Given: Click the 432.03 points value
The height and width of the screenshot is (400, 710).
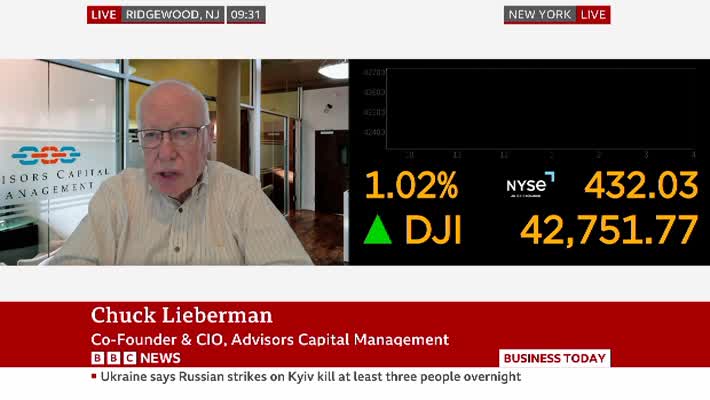Looking at the screenshot, I should tap(641, 185).
